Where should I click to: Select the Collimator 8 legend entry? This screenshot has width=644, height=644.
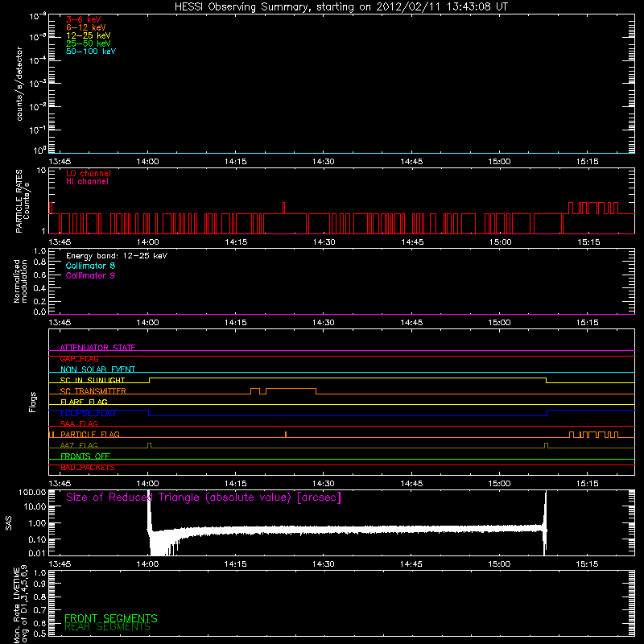90,266
